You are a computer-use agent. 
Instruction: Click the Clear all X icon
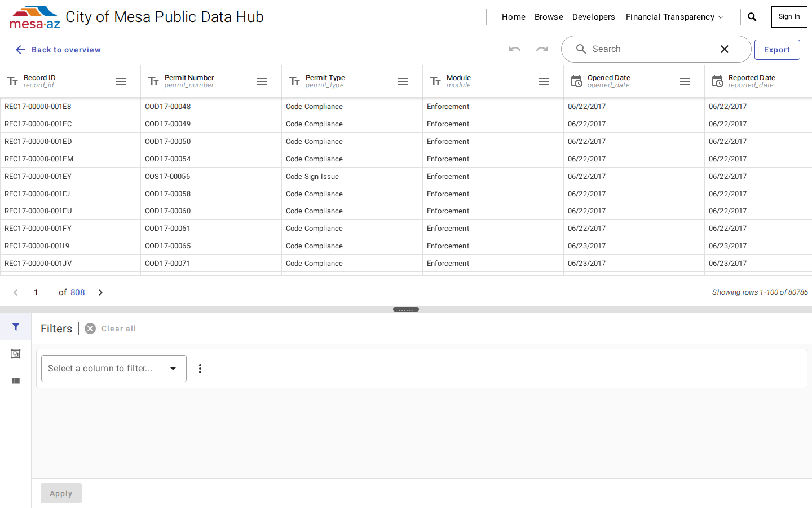coord(90,329)
